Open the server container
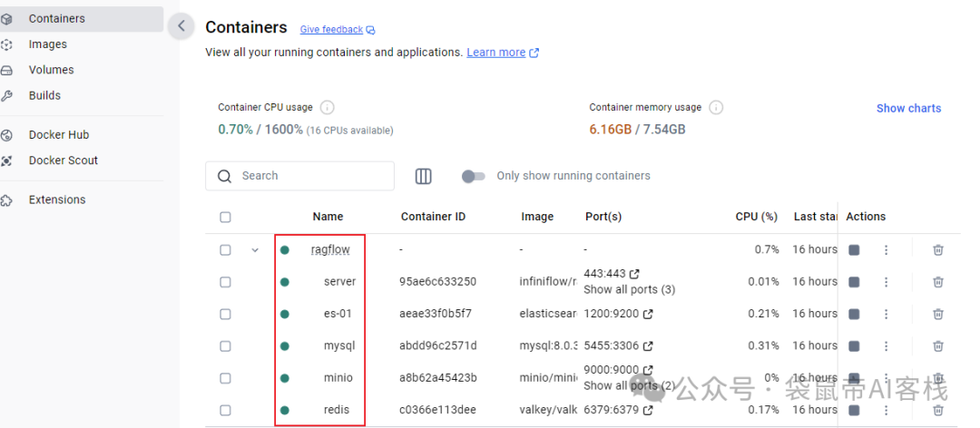Image resolution: width=980 pixels, height=428 pixels. [340, 282]
